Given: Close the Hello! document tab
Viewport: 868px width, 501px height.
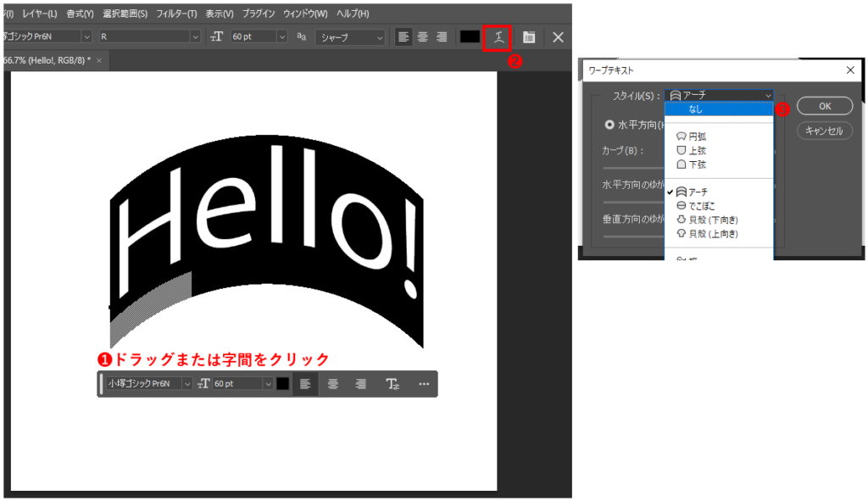Looking at the screenshot, I should [x=99, y=60].
